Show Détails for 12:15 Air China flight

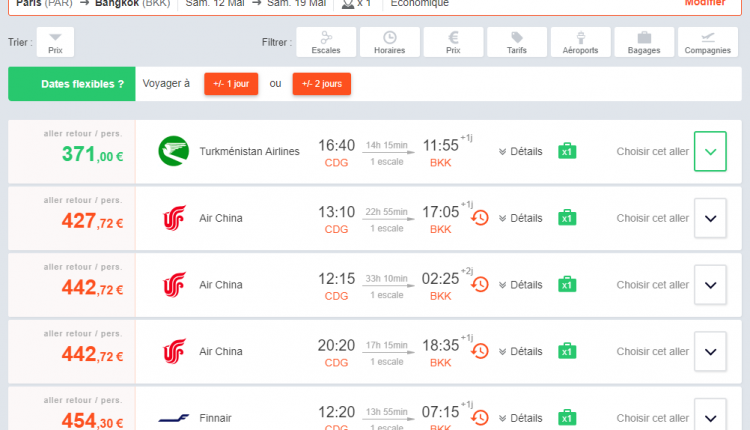click(520, 285)
